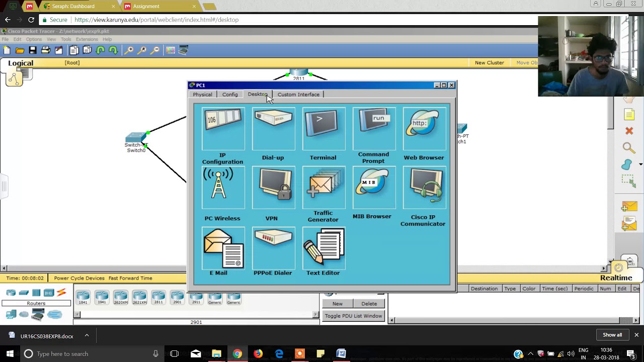Click Toggle PDU List Window

pyautogui.click(x=353, y=316)
